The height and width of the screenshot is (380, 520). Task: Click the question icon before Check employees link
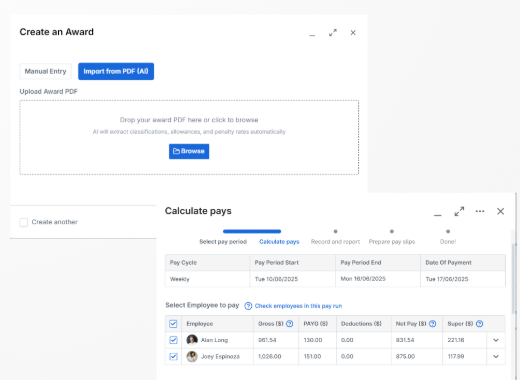(248, 306)
